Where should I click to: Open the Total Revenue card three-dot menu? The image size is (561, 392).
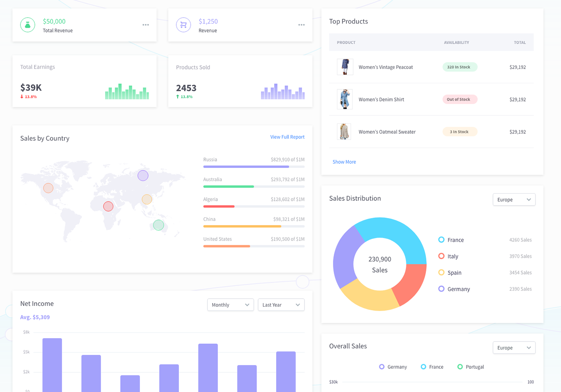tap(145, 25)
